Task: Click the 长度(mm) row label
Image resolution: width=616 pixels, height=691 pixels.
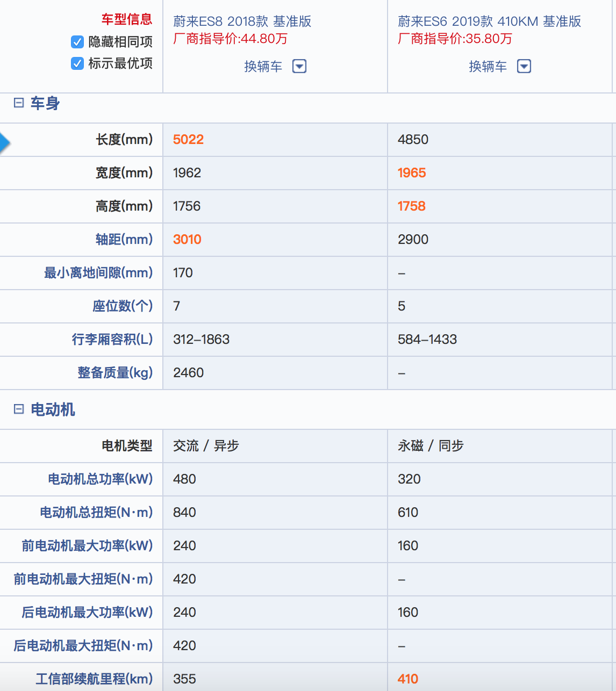Action: pyautogui.click(x=124, y=139)
